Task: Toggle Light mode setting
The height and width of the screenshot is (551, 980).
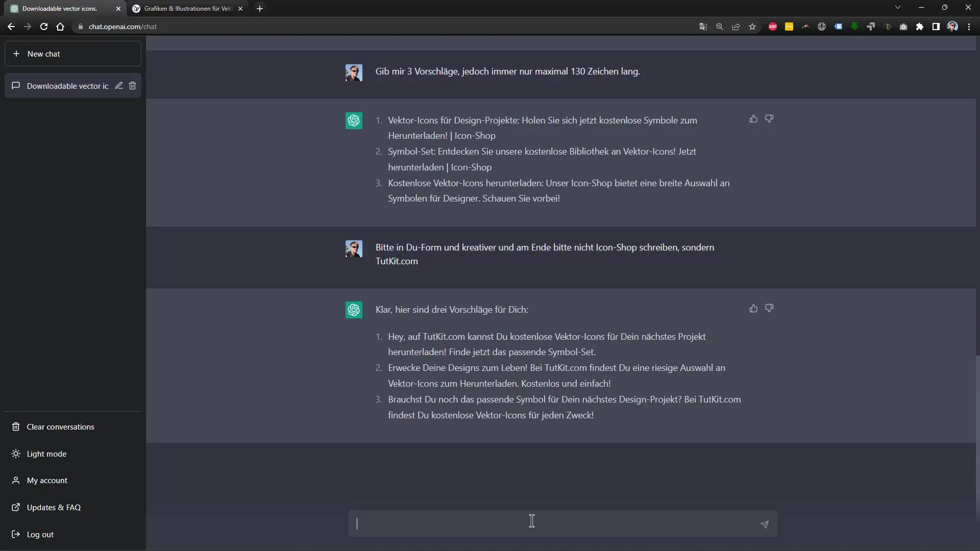Action: 46,453
